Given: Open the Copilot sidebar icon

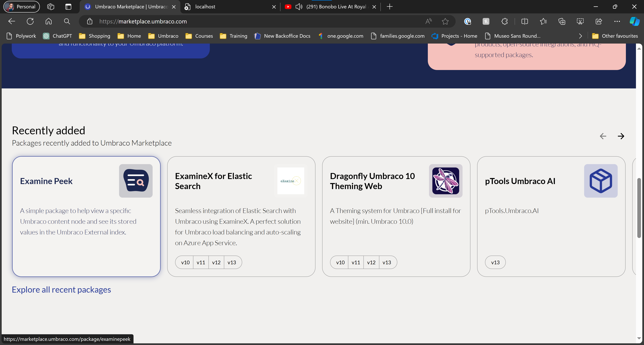Looking at the screenshot, I should click(x=634, y=21).
